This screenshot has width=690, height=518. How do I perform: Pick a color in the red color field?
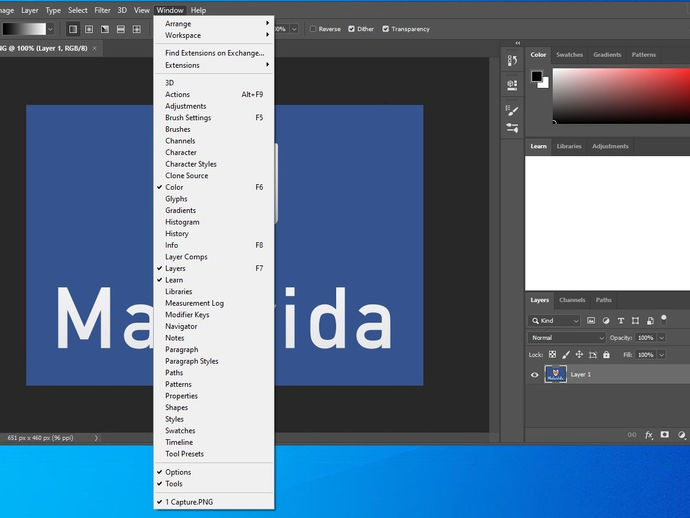621,96
